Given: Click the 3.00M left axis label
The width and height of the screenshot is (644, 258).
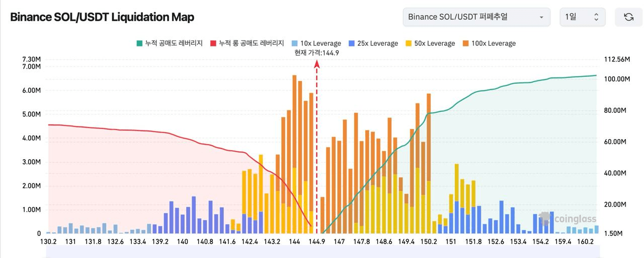Looking at the screenshot, I should pyautogui.click(x=31, y=162).
